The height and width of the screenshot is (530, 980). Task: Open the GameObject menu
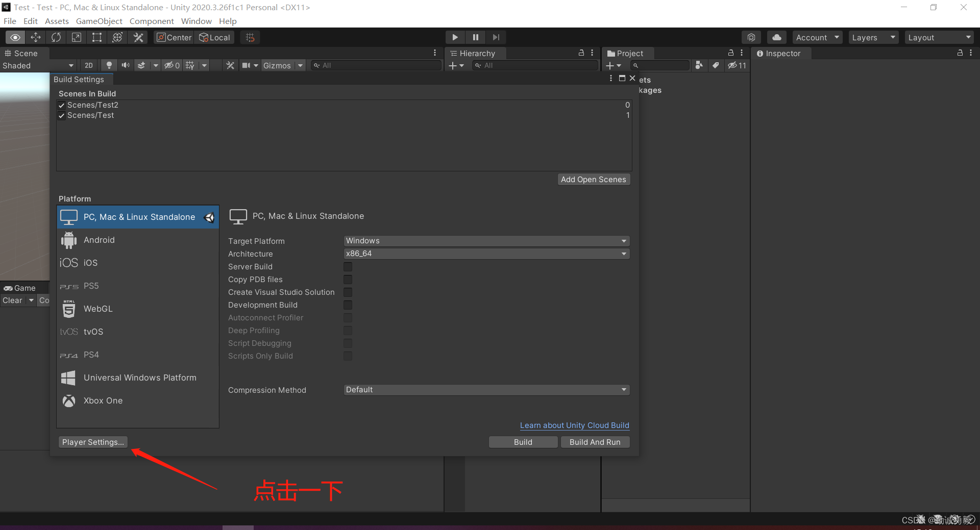click(x=99, y=21)
